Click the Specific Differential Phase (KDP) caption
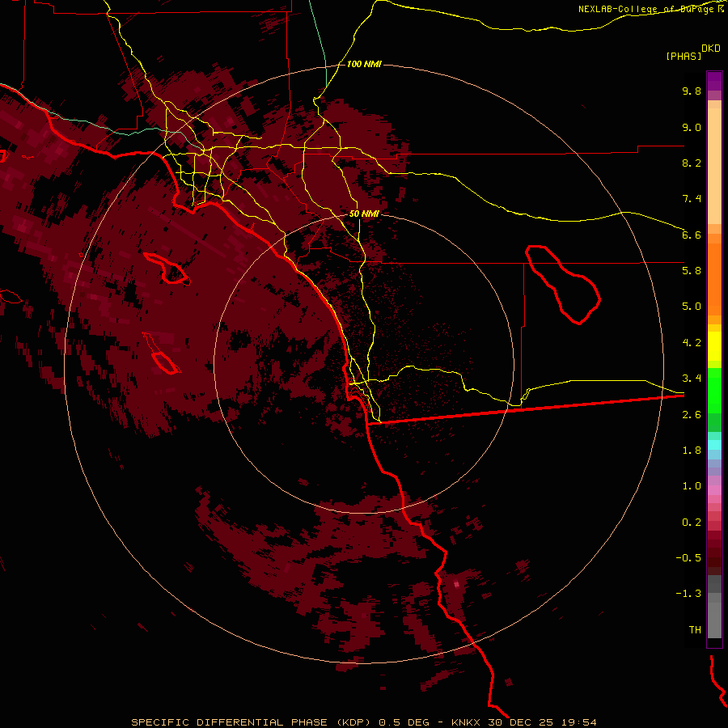This screenshot has height=728, width=728. pyautogui.click(x=363, y=722)
